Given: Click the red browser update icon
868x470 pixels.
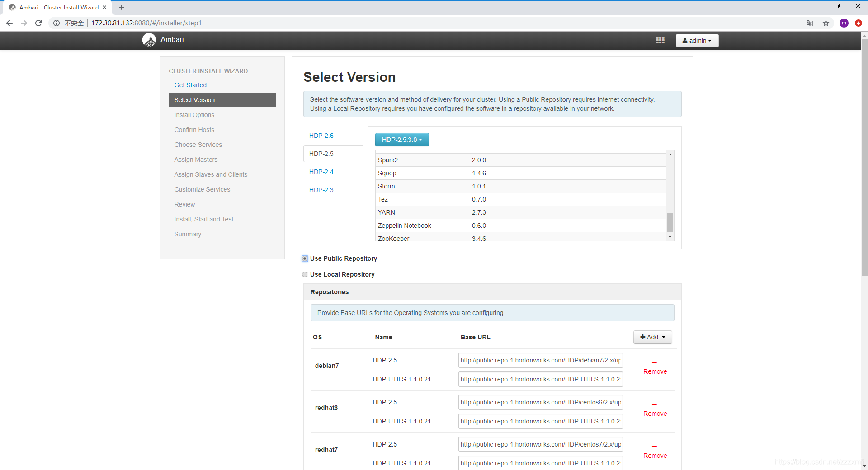Looking at the screenshot, I should 859,23.
